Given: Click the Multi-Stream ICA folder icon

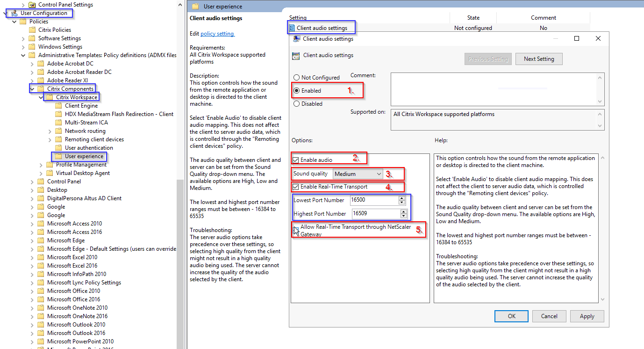Looking at the screenshot, I should pos(58,123).
